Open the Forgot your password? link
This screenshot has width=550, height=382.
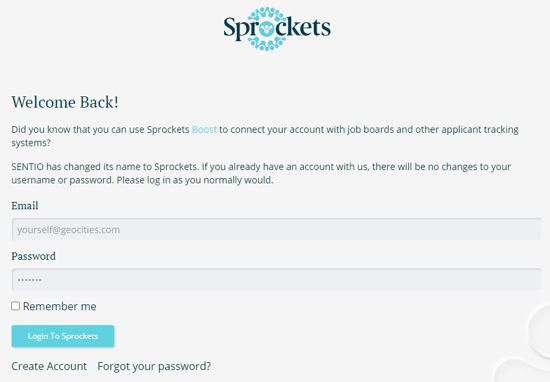click(154, 366)
